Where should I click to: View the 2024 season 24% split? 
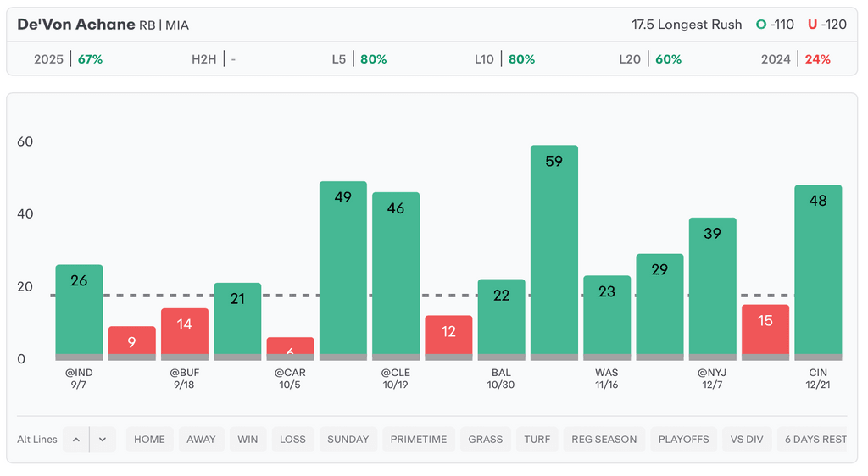(796, 59)
